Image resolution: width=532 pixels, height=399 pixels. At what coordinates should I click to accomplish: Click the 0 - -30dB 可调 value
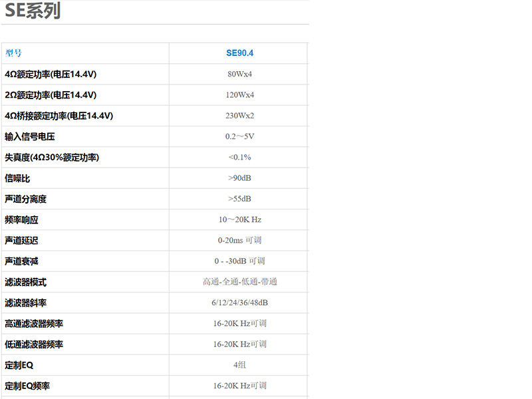click(x=239, y=261)
